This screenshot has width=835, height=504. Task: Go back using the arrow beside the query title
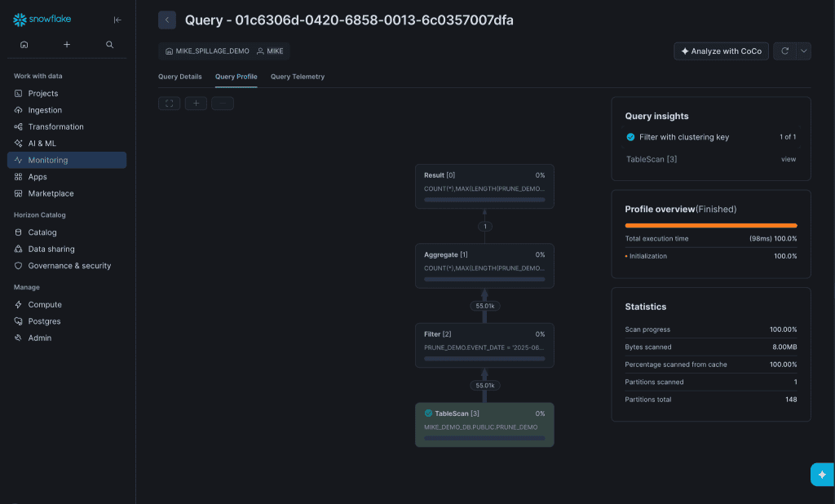[x=167, y=20]
